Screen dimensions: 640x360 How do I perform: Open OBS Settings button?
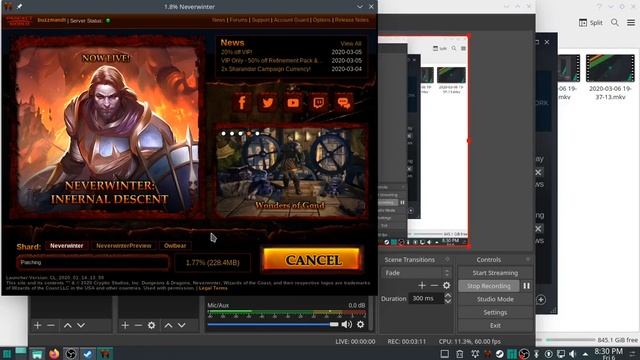(x=495, y=312)
